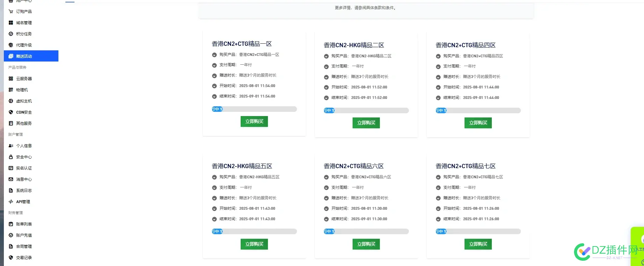
Task: Click 立即购买 for 香港CN2-HKG精品五区
Action: (x=254, y=244)
